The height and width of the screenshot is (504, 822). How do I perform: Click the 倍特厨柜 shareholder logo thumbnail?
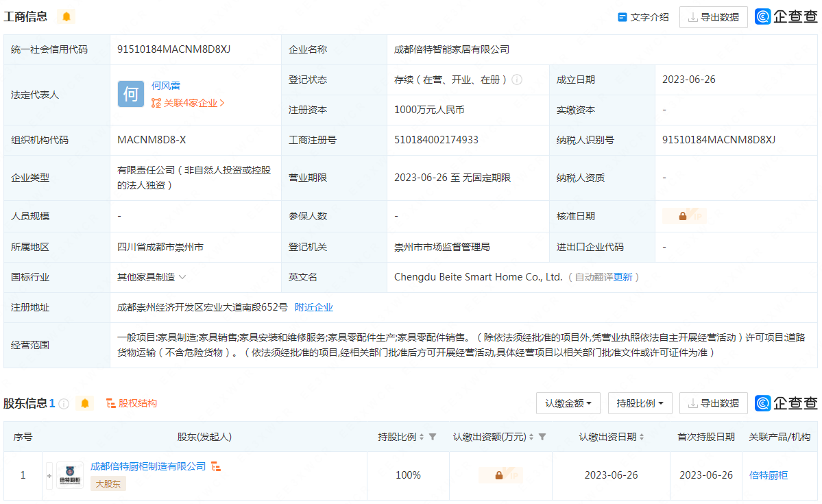[x=70, y=475]
